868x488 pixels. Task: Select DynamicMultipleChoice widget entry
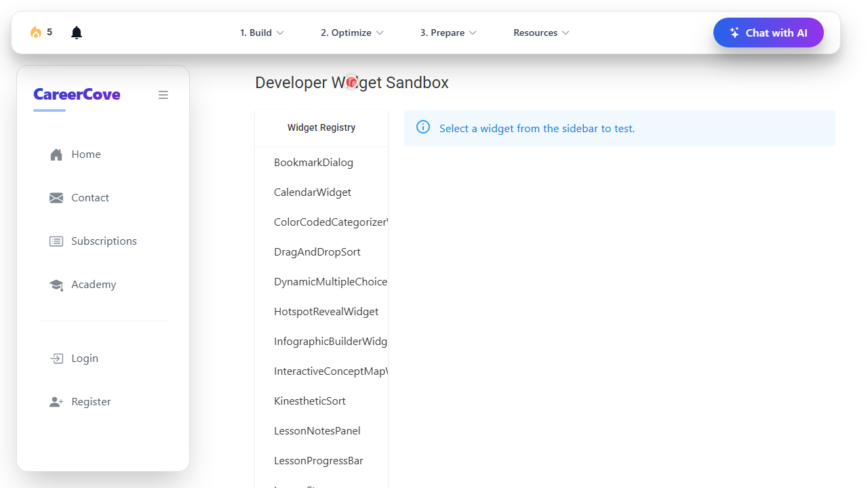coord(321,282)
